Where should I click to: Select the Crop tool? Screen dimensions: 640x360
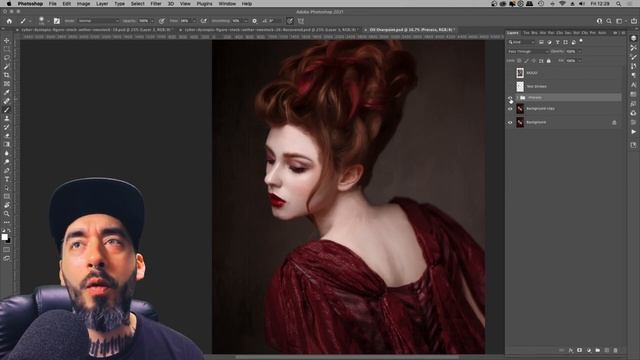click(x=7, y=75)
